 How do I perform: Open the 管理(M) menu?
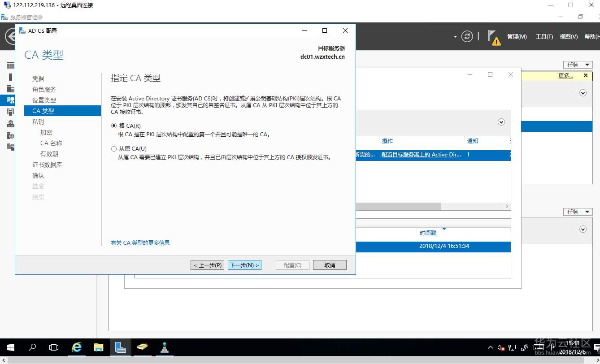(517, 37)
